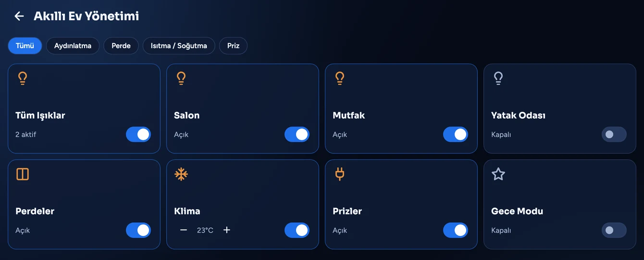Click the Salon light bulb icon
This screenshot has width=644, height=260.
point(181,78)
